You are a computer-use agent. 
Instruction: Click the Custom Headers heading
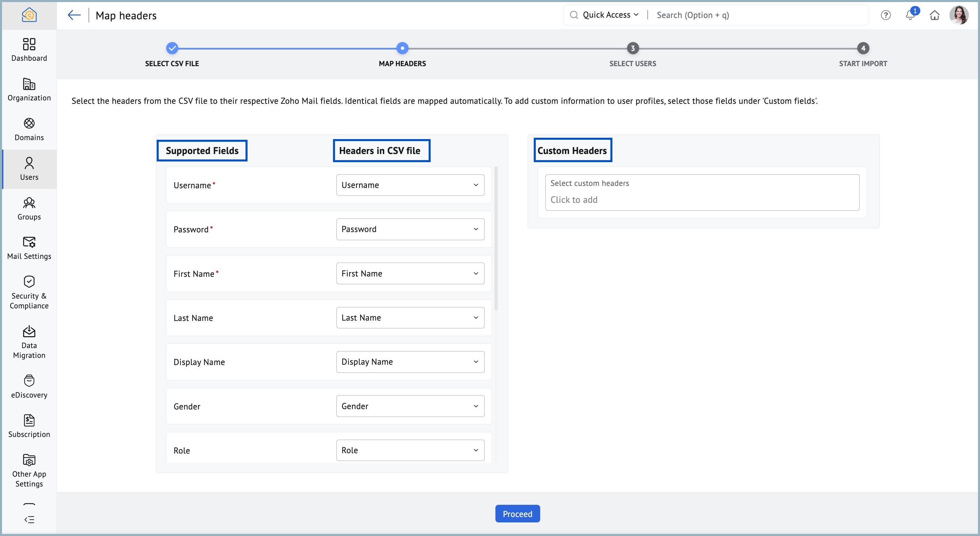pos(572,151)
